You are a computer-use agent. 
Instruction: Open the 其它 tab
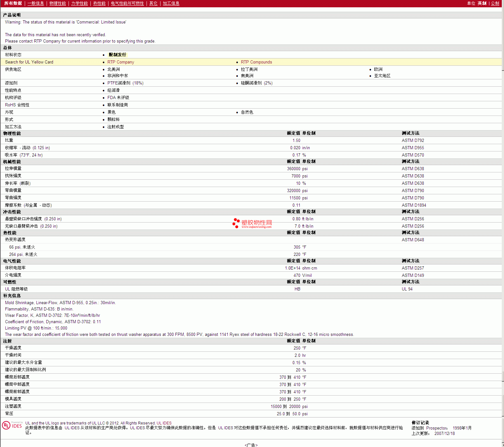tap(154, 3)
